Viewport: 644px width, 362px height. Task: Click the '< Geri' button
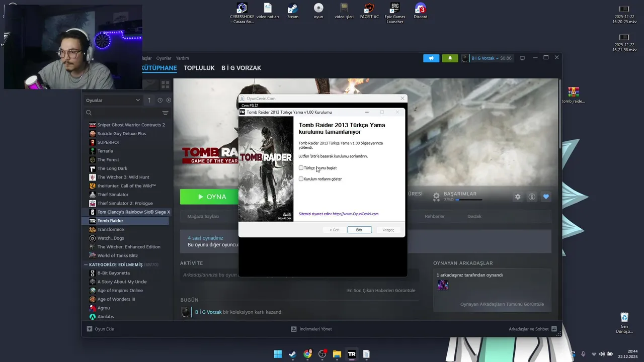click(x=334, y=230)
